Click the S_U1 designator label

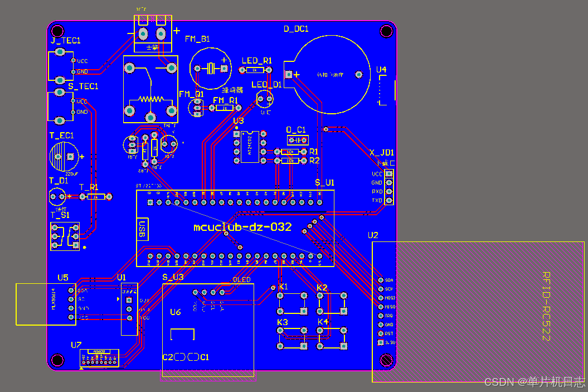[324, 183]
